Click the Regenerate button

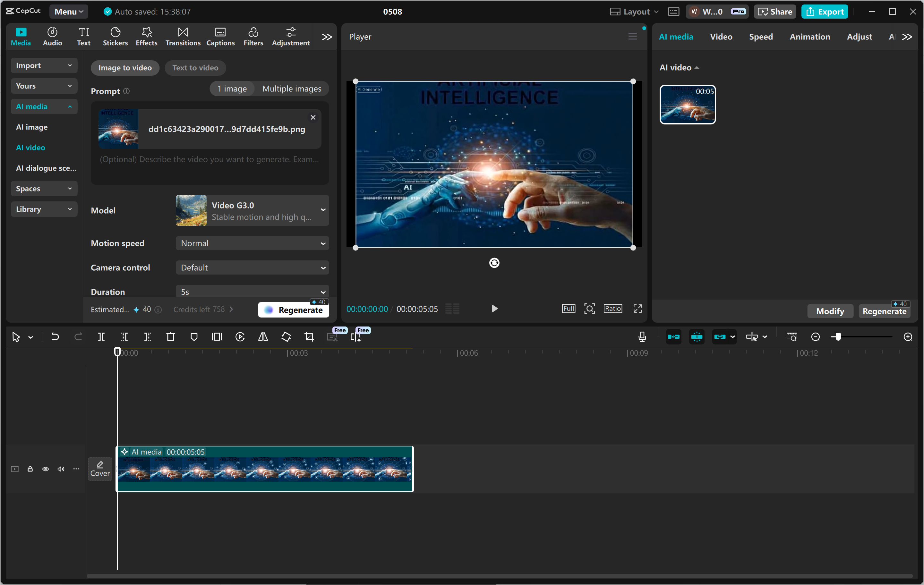click(x=294, y=309)
